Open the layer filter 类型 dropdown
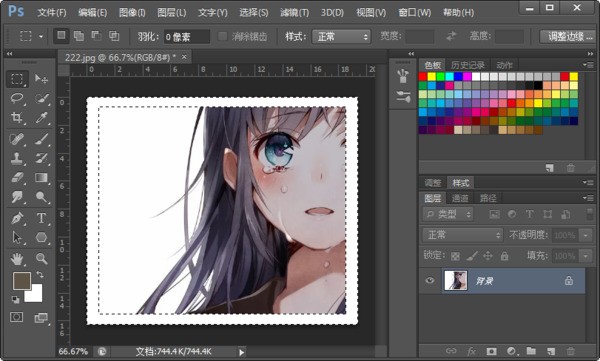The height and width of the screenshot is (361, 600). pyautogui.click(x=448, y=214)
